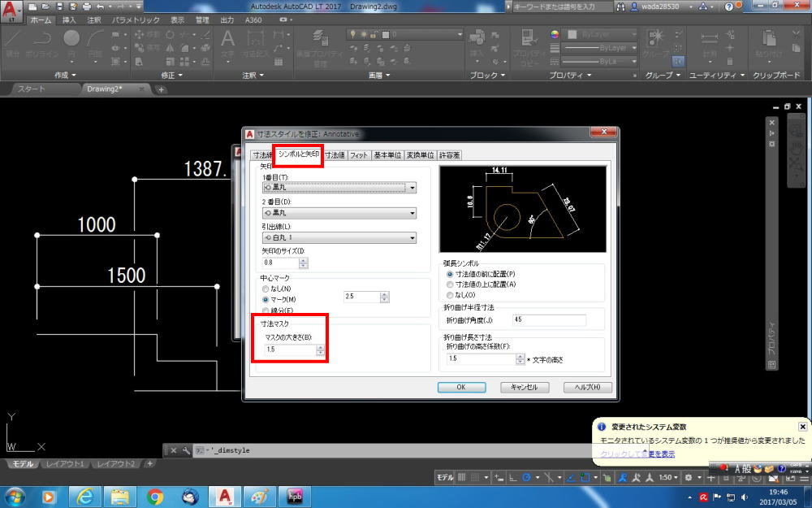Click the wrench customize icon on command line
Image resolution: width=812 pixels, height=508 pixels.
click(x=186, y=450)
